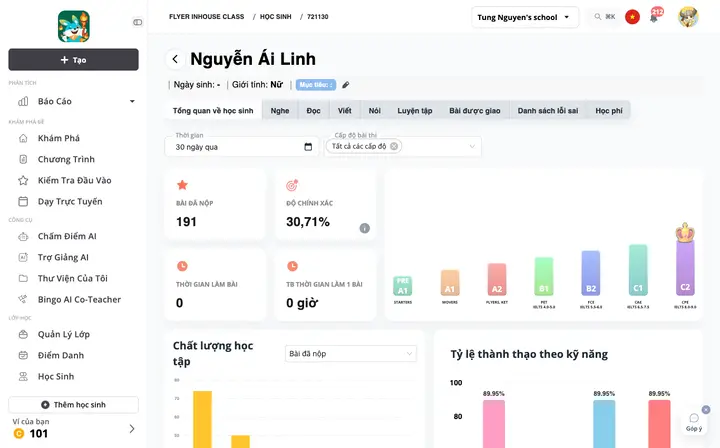The height and width of the screenshot is (448, 720).
Task: Click the accuracy info icon
Action: point(365,228)
